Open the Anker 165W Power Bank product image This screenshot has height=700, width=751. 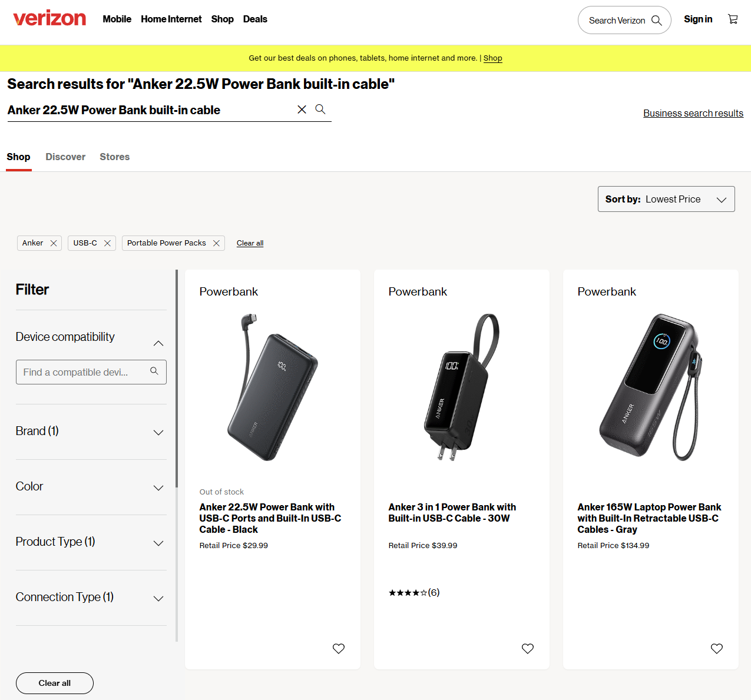[650, 387]
